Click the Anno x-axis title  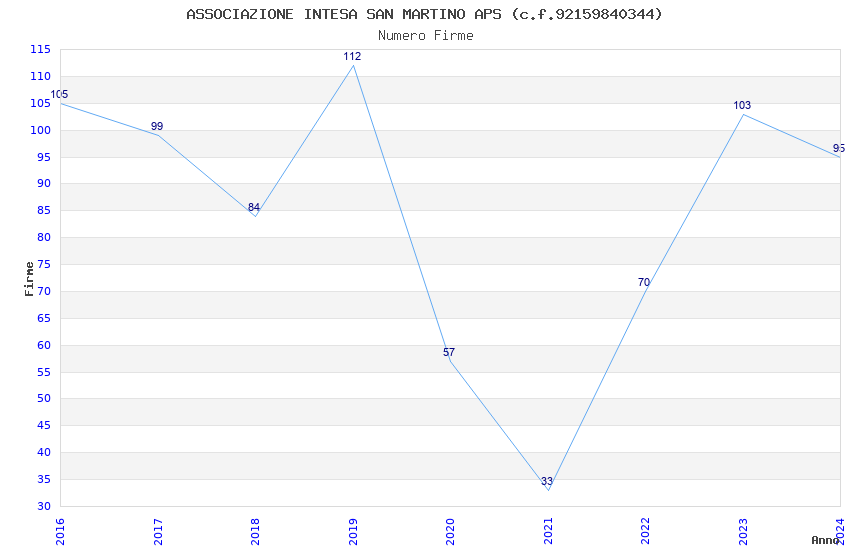coord(825,540)
